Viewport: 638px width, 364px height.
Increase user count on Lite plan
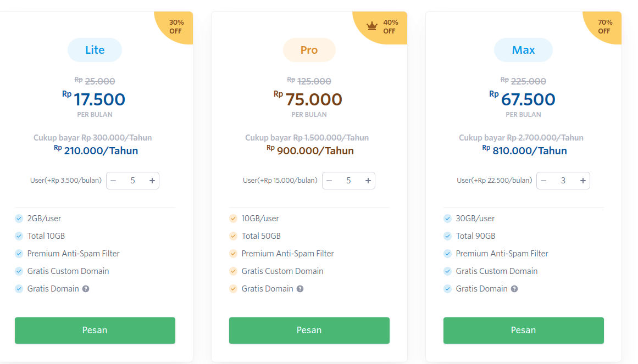coord(152,181)
